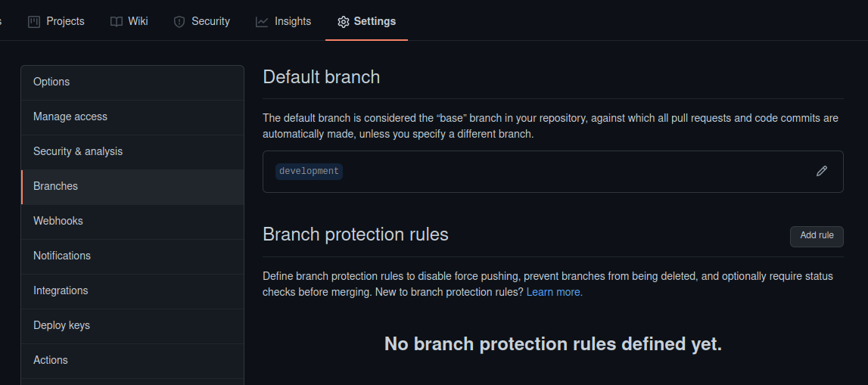
Task: Click the pencil edit icon for default branch
Action: [x=822, y=172]
